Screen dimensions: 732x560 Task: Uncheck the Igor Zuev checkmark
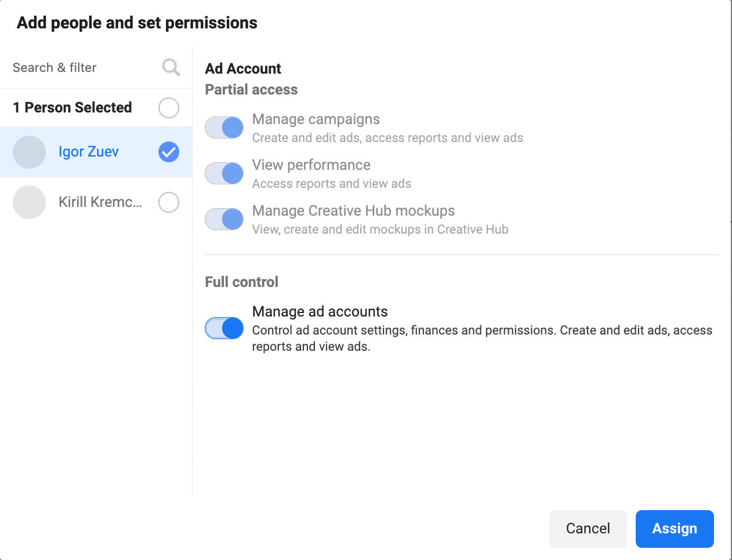point(169,152)
